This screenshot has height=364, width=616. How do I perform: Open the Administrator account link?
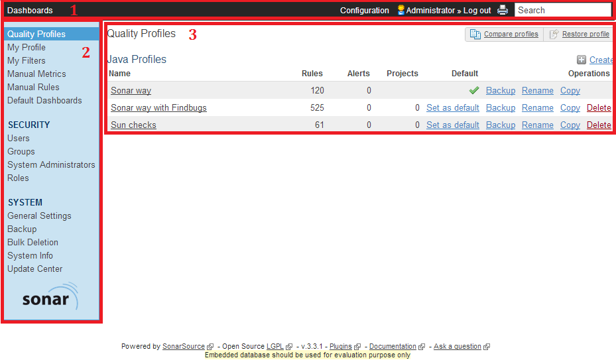430,10
